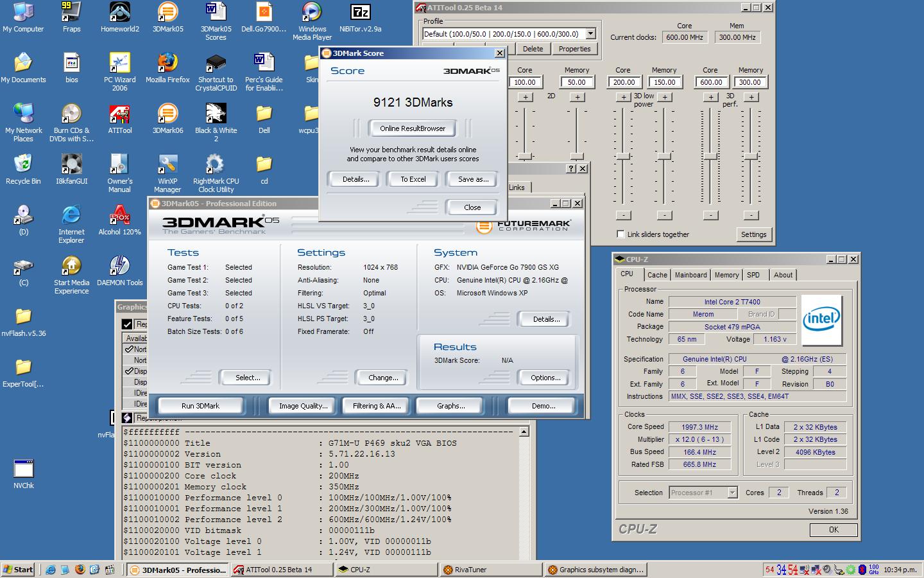The height and width of the screenshot is (578, 924).
Task: Open the WinXP Manager shortcut
Action: pos(167,173)
